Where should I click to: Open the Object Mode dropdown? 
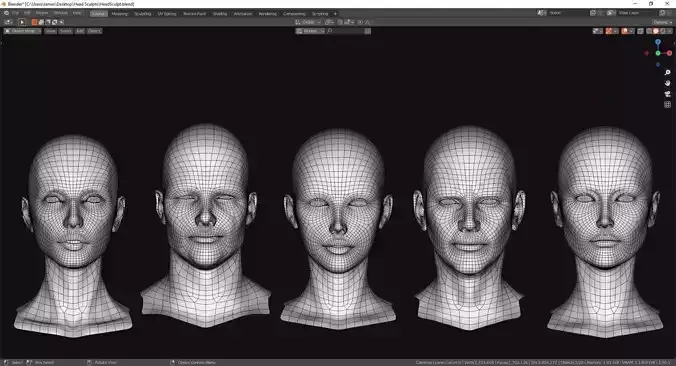22,31
